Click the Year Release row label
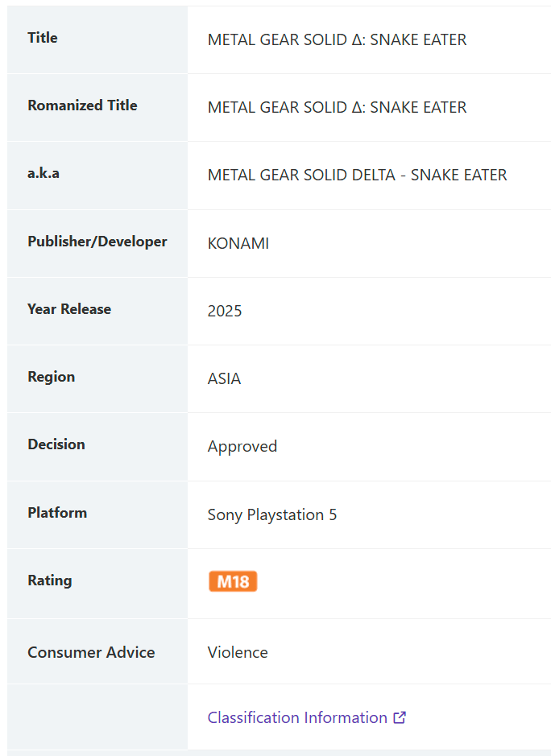This screenshot has height=756, width=551. 69,309
